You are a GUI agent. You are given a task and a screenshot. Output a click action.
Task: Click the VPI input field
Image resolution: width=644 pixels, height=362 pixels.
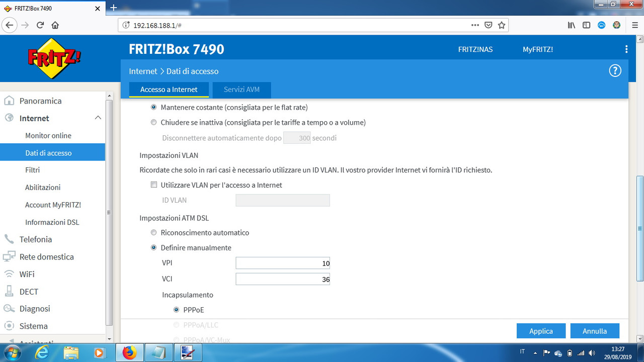click(283, 263)
